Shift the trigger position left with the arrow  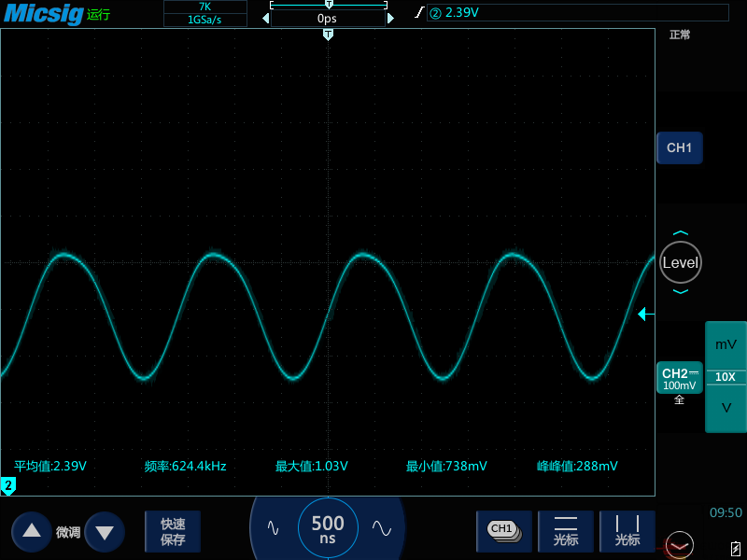pos(266,19)
